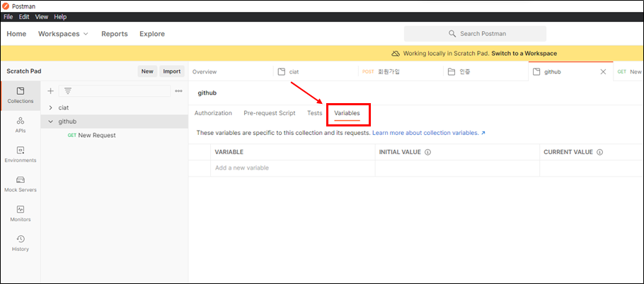Viewport: 644px width, 284px height.
Task: Click Switch to a Workspace link
Action: coord(524,53)
